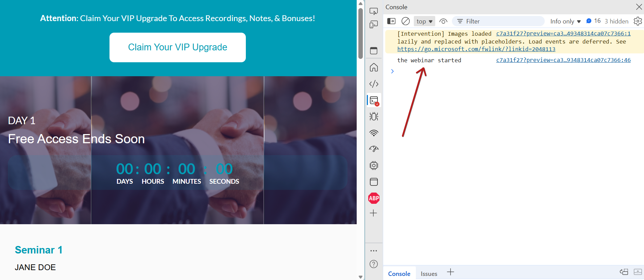
Task: Close the DevTools panel
Action: 639,7
